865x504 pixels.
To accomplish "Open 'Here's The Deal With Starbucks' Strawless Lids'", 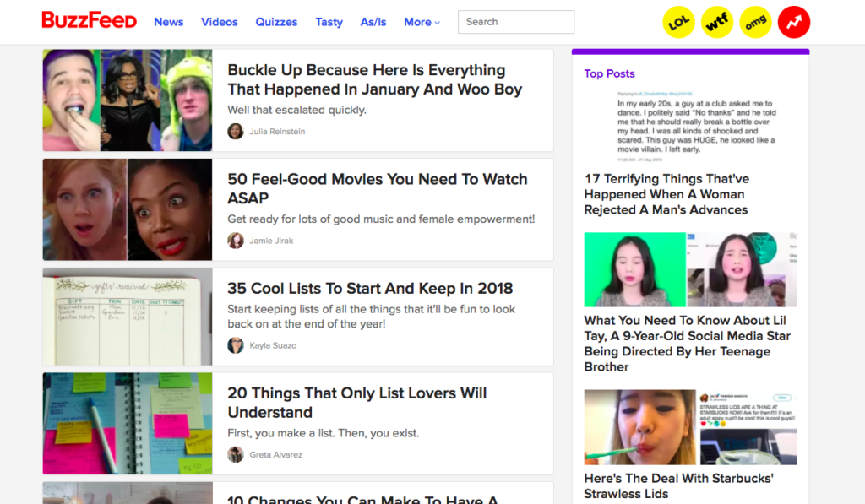I will (678, 485).
